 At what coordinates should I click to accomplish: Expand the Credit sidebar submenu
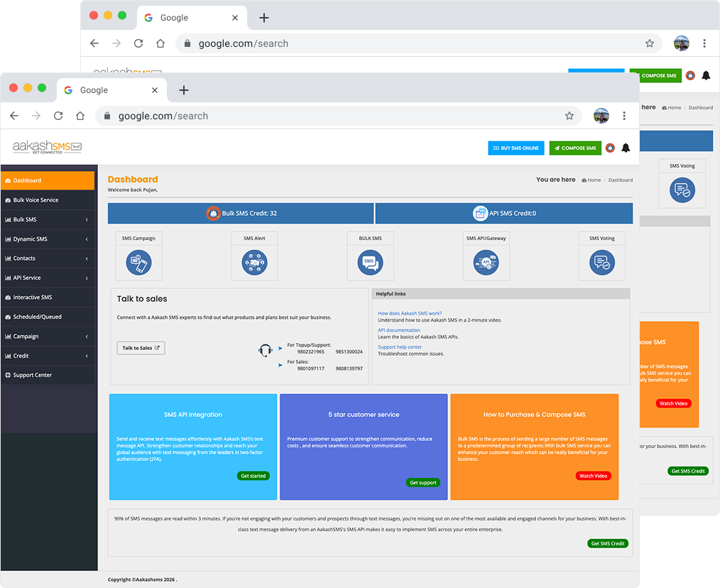47,356
